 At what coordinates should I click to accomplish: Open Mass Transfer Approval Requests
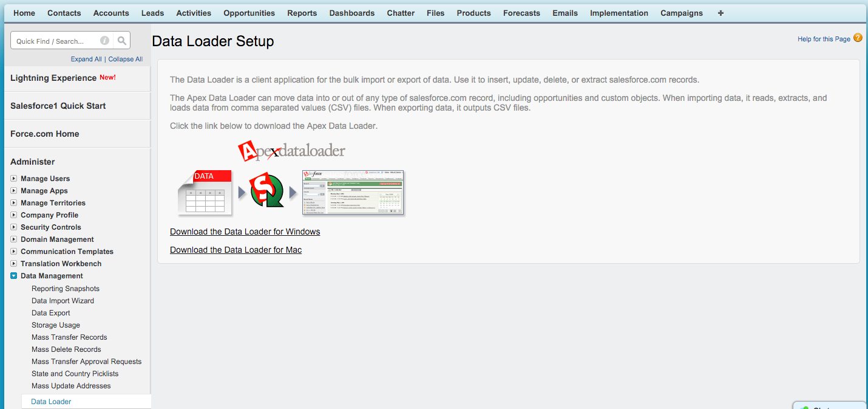tap(87, 362)
